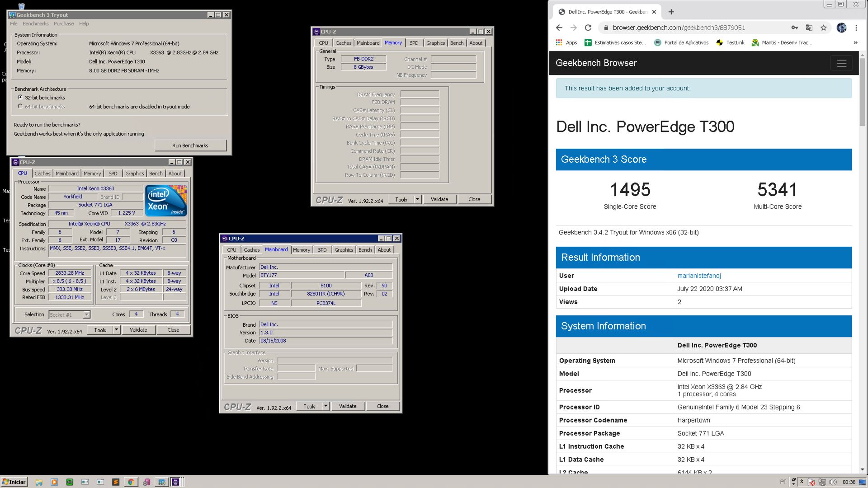Open the TestLink bookmark
The width and height of the screenshot is (868, 488).
pos(730,42)
